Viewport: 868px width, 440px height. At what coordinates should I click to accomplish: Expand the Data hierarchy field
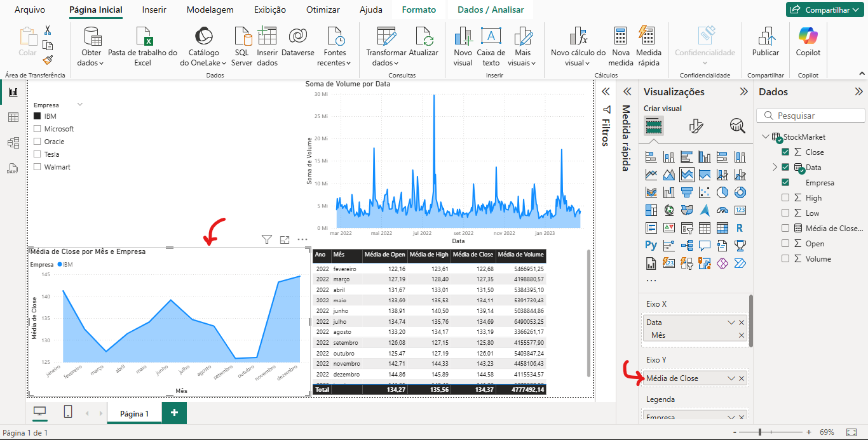tap(775, 167)
